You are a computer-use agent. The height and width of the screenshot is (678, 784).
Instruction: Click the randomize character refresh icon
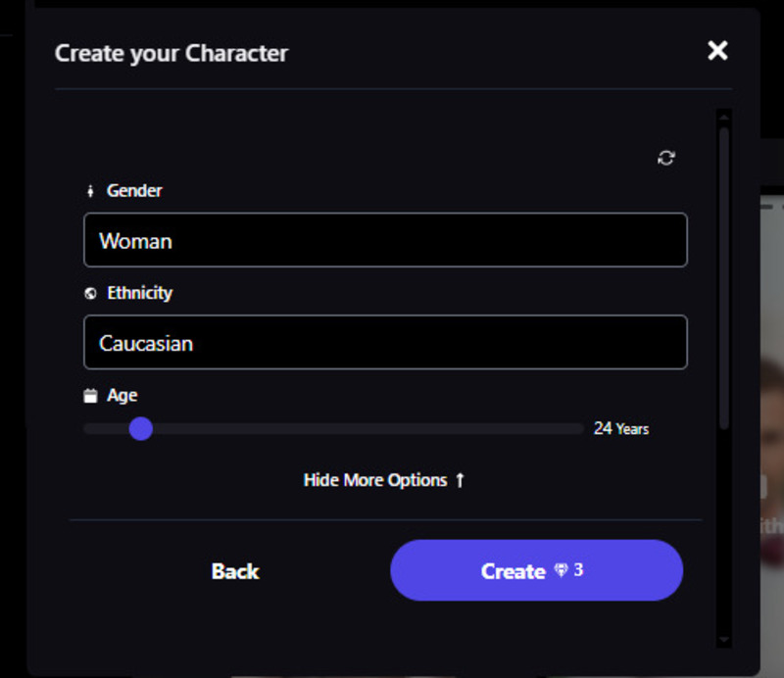point(667,158)
